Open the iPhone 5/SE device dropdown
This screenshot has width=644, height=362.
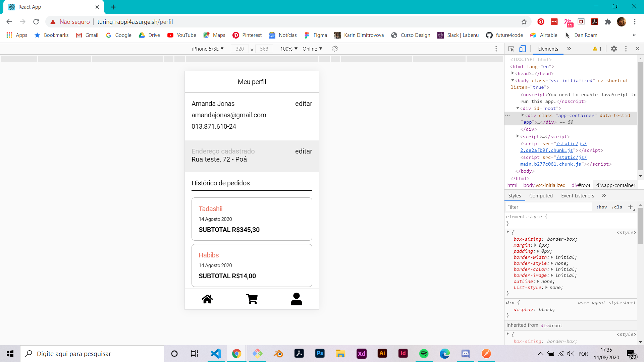pos(208,49)
